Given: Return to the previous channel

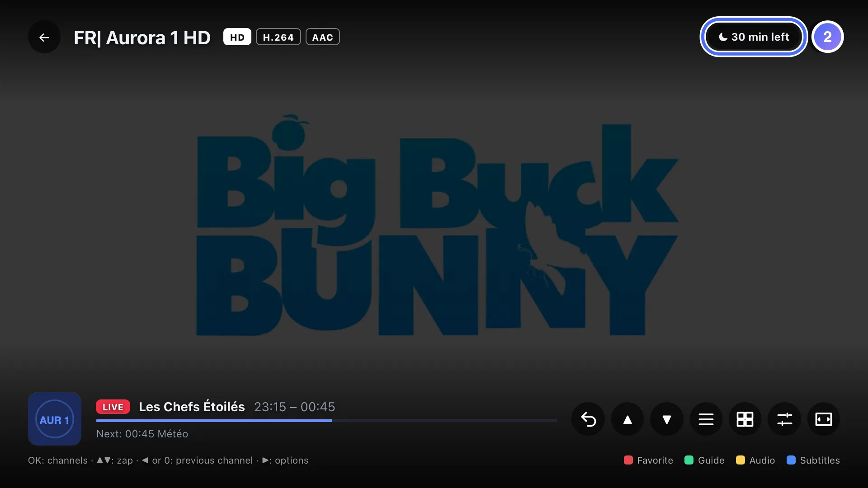Looking at the screenshot, I should pos(588,419).
